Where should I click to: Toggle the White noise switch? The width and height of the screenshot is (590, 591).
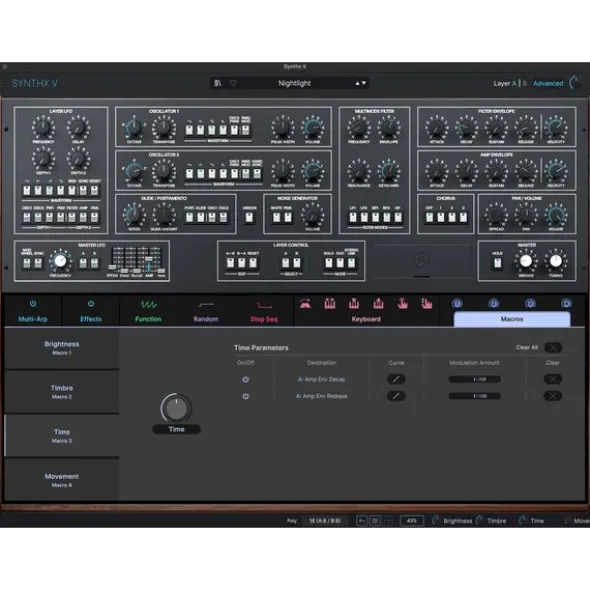point(276,217)
